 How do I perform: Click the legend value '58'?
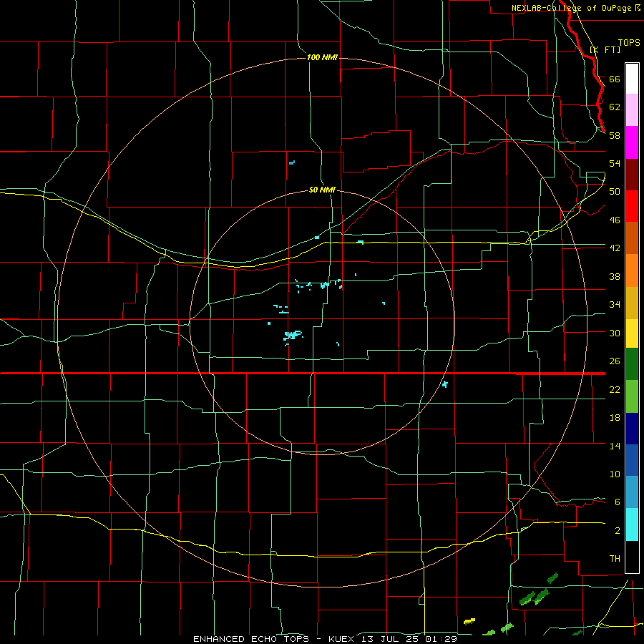(615, 135)
